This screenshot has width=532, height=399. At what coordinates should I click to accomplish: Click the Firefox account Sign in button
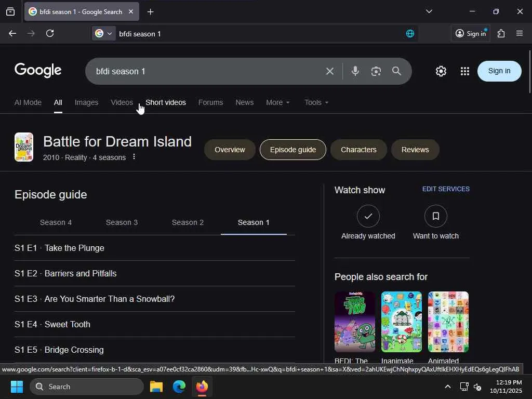(x=471, y=33)
